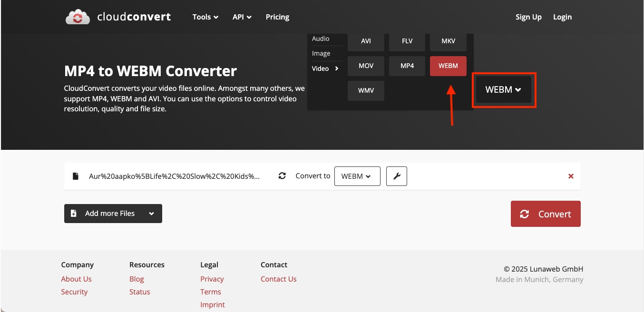Click the convert arrows inside the Convert button
This screenshot has height=312, width=644.
525,214
